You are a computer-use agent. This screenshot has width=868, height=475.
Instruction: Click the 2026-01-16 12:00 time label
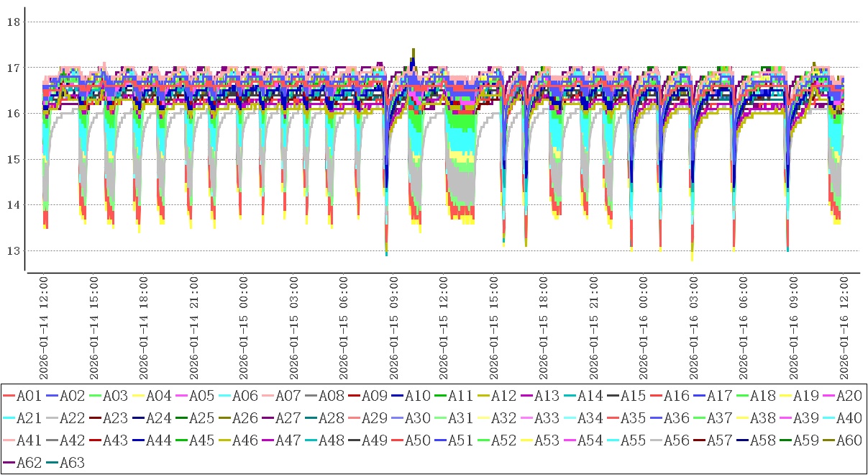click(x=844, y=327)
